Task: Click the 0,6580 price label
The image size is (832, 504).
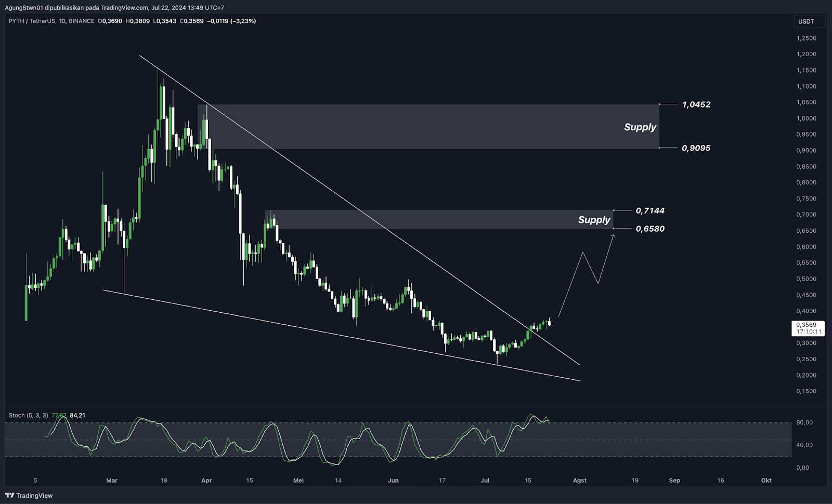Action: pos(650,229)
